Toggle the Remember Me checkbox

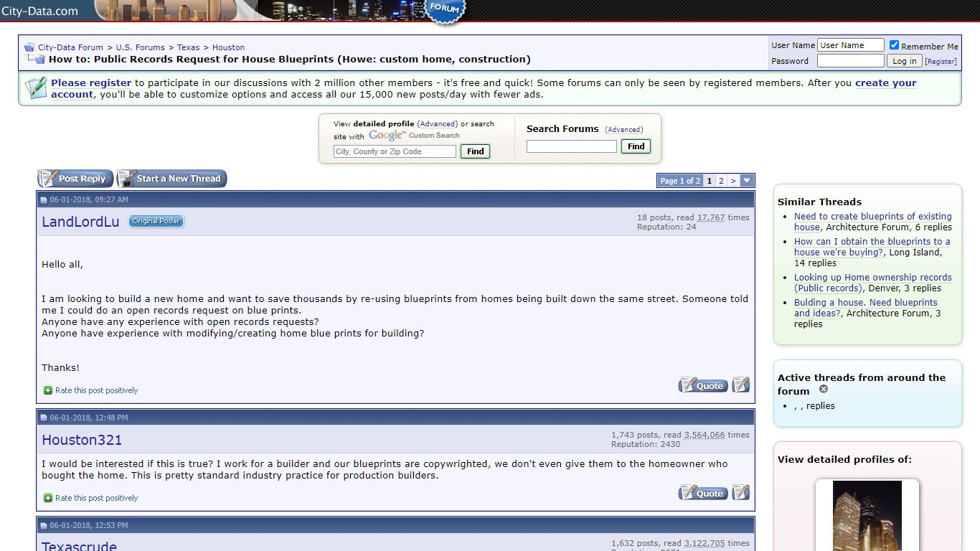[894, 44]
